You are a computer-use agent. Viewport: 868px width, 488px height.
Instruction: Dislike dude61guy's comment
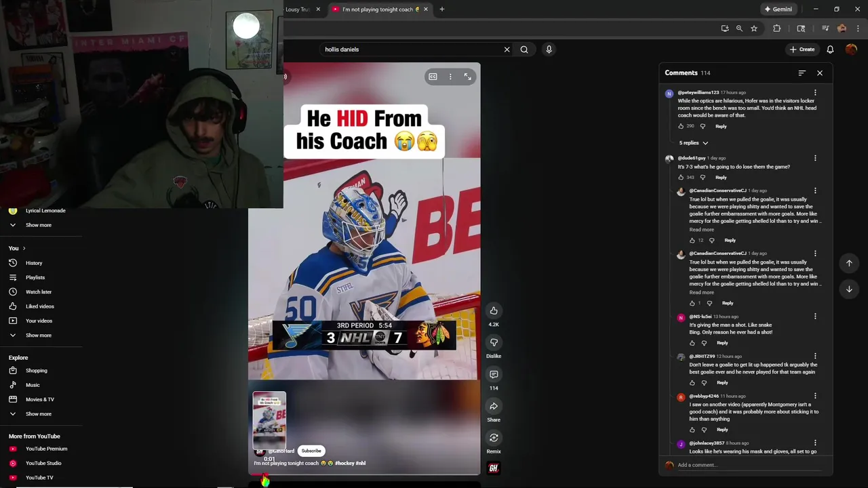(x=703, y=178)
